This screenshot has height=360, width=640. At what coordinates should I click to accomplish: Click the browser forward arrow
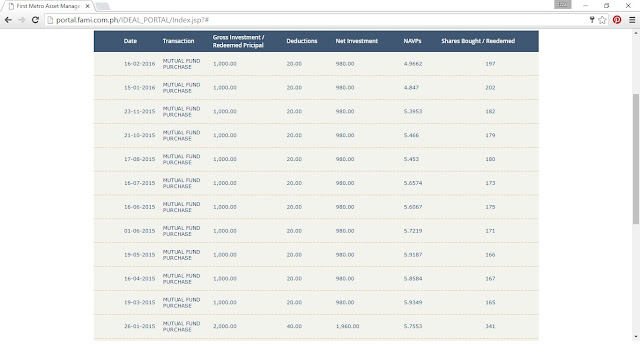coord(22,20)
